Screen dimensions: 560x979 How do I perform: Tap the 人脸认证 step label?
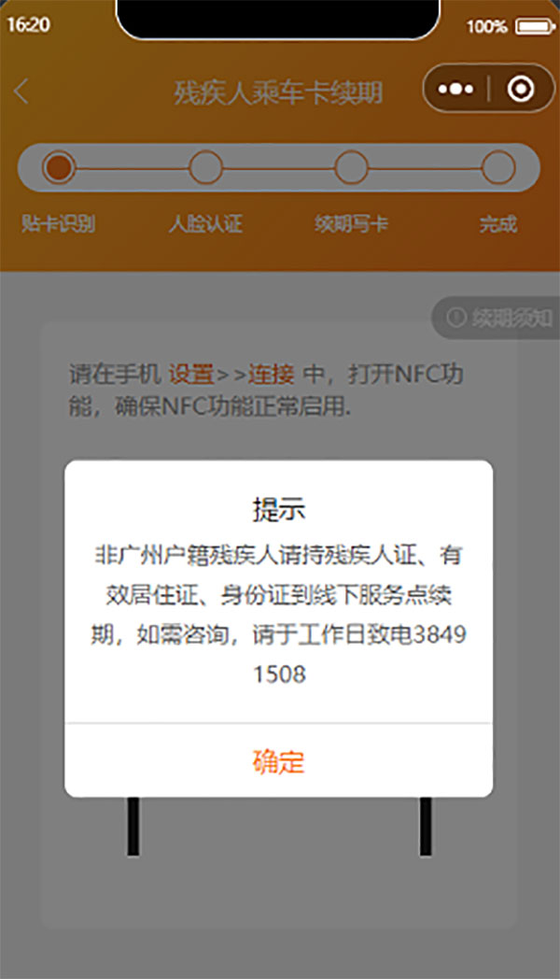pos(205,223)
